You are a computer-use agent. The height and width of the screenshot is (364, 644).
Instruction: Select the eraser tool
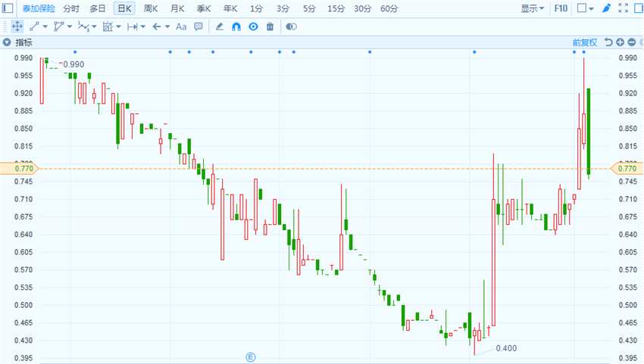pyautogui.click(x=219, y=26)
